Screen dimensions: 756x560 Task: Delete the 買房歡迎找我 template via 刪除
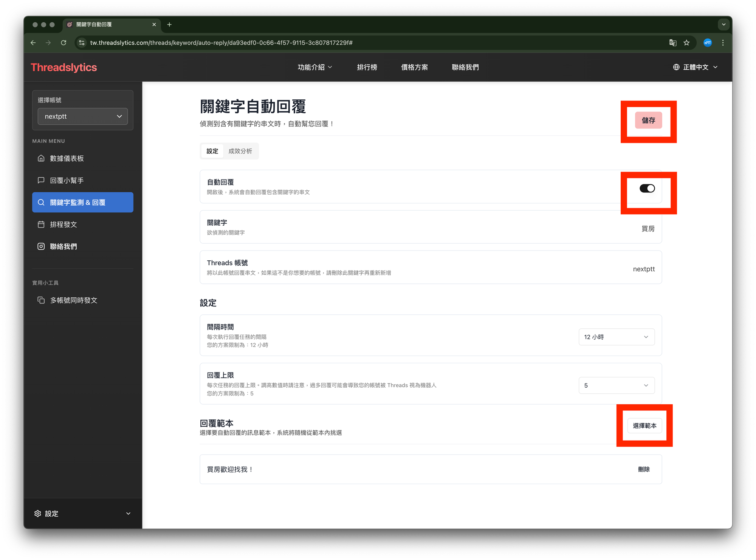tap(644, 469)
